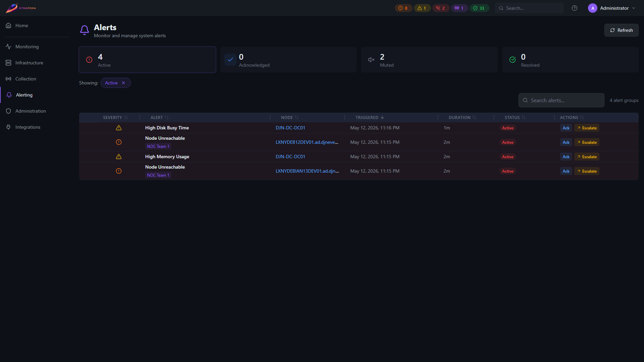Click the '4 alert groups' count text
The width and height of the screenshot is (644, 362).
click(x=624, y=100)
